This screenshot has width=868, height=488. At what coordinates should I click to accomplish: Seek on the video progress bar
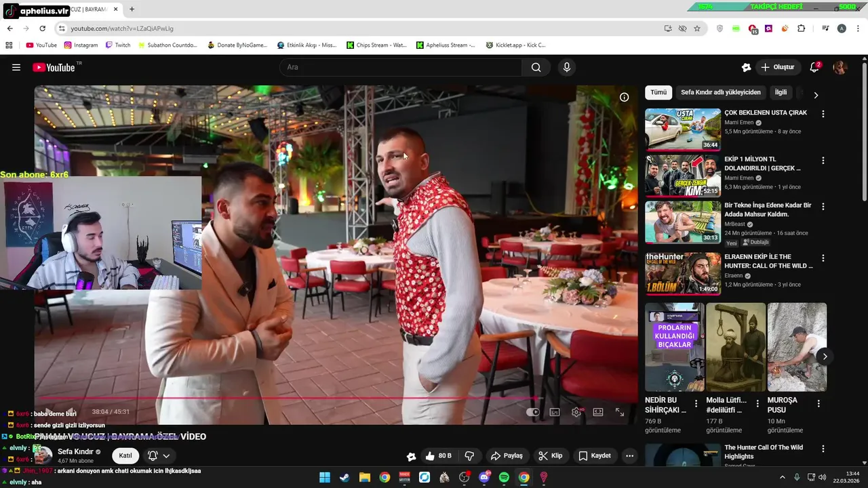pyautogui.click(x=336, y=399)
